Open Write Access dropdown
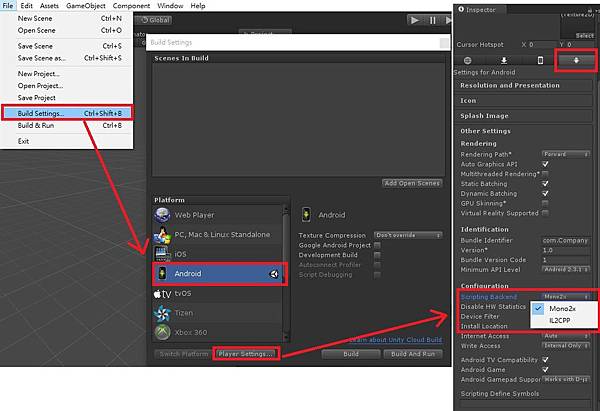The width and height of the screenshot is (600, 411). click(x=566, y=346)
